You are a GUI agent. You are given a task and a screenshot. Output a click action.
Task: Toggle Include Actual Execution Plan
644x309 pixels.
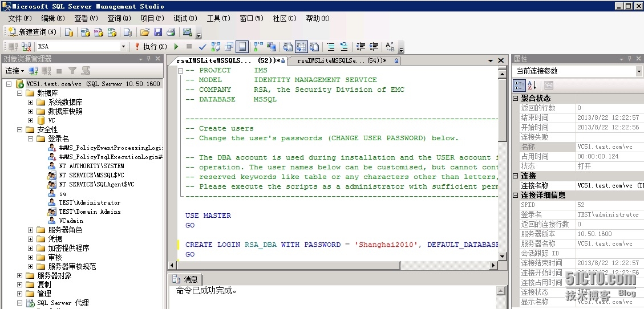[x=258, y=47]
